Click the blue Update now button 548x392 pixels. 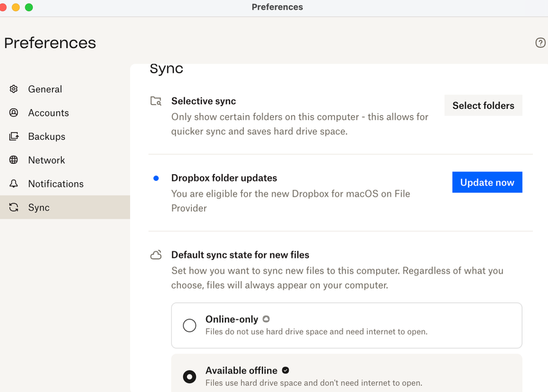coord(487,182)
